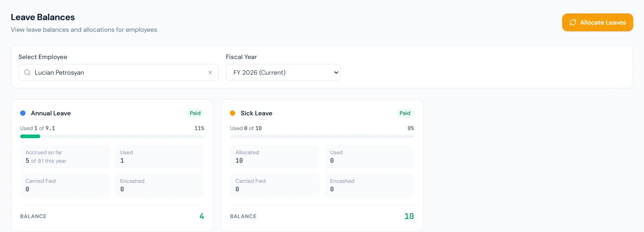Click the Leave Balances page heading
This screenshot has height=232, width=644.
coord(43,17)
